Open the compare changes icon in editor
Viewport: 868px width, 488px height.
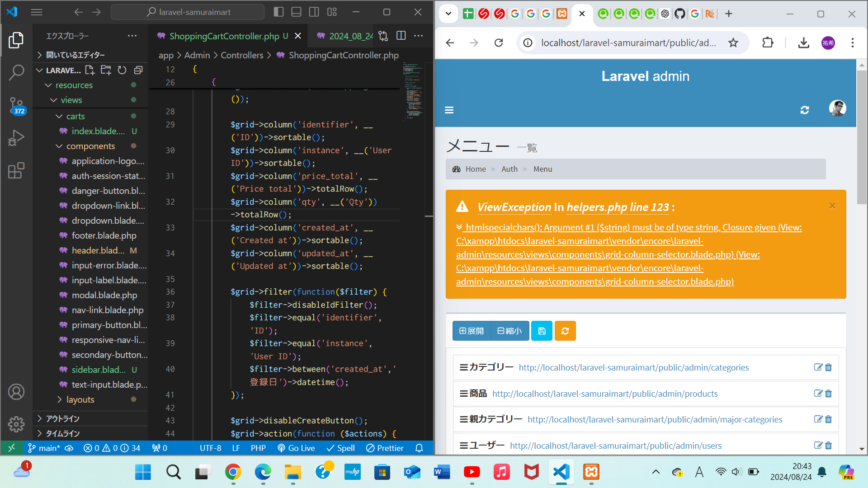pos(383,36)
